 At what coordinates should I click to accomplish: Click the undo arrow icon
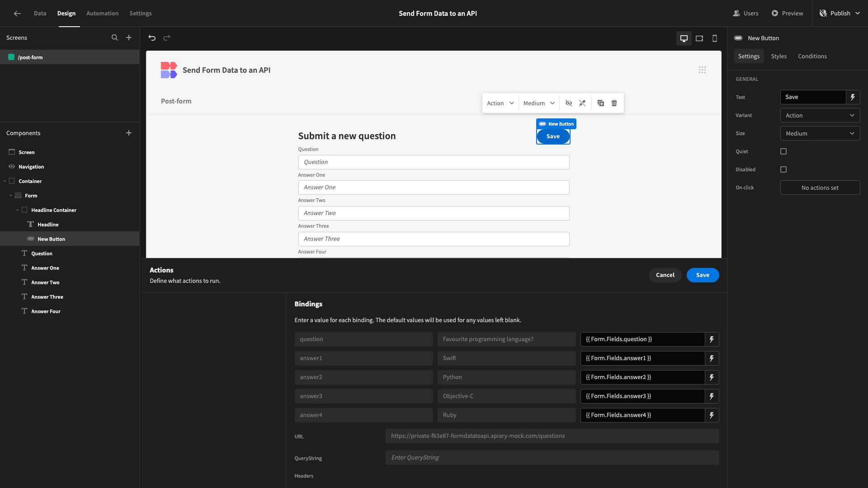(152, 38)
